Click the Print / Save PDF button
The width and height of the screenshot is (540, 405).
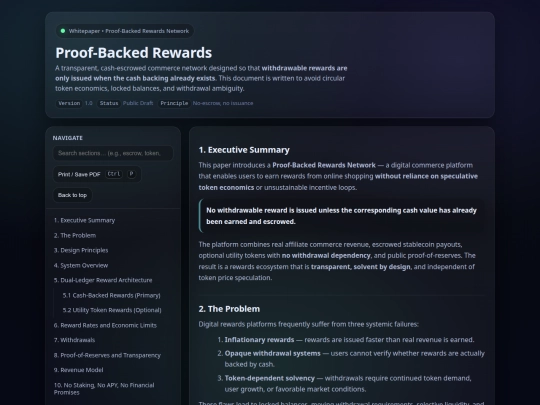point(97,174)
